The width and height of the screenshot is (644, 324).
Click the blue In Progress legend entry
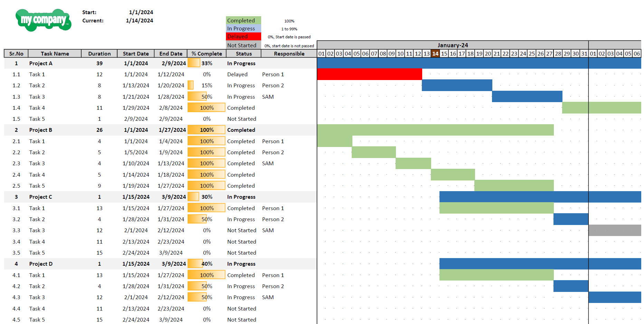(x=243, y=28)
